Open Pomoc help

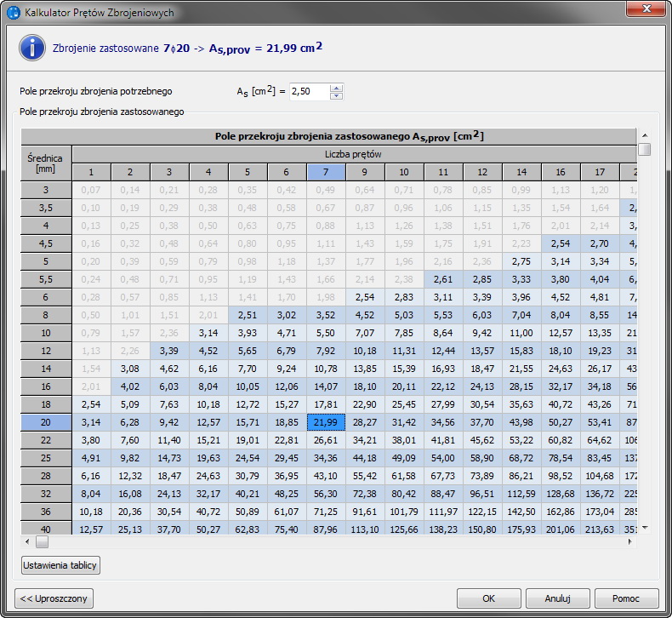[628, 598]
